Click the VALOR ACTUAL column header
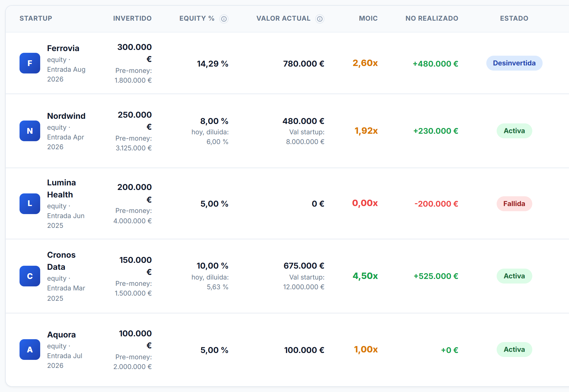Screen dimensions: 569x392 point(283,18)
